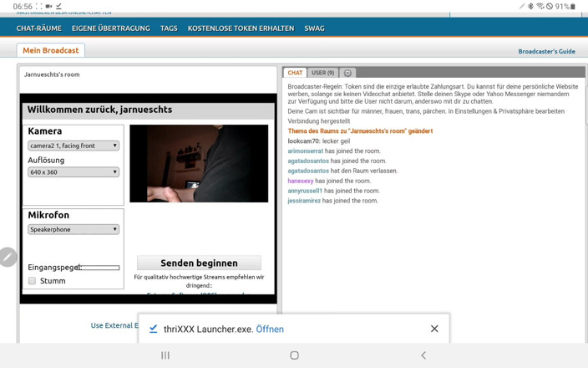Open the Kamera dropdown camera2 1, facing front
Viewport: 588px width, 368px height.
tap(73, 146)
